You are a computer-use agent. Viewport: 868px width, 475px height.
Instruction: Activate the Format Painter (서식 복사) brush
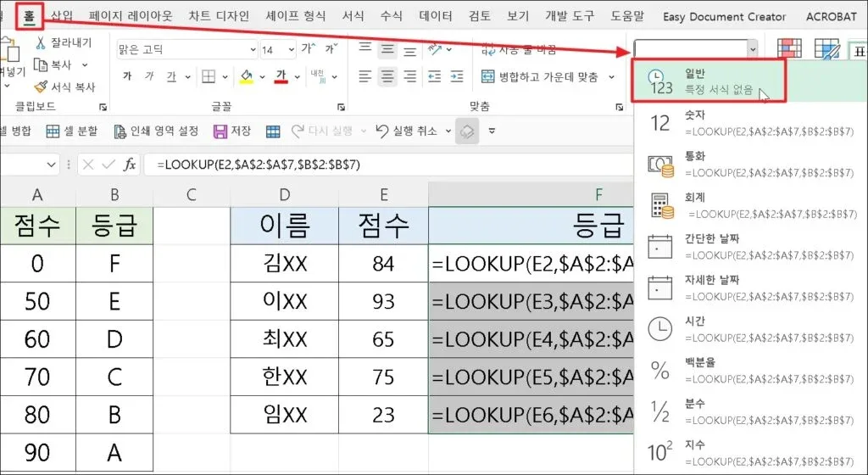pyautogui.click(x=41, y=87)
